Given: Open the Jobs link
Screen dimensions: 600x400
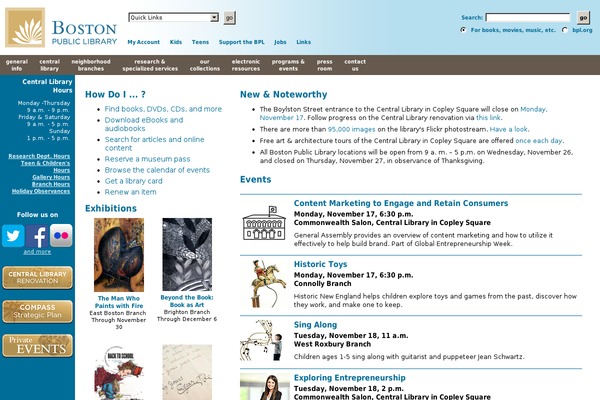Looking at the screenshot, I should click(280, 42).
